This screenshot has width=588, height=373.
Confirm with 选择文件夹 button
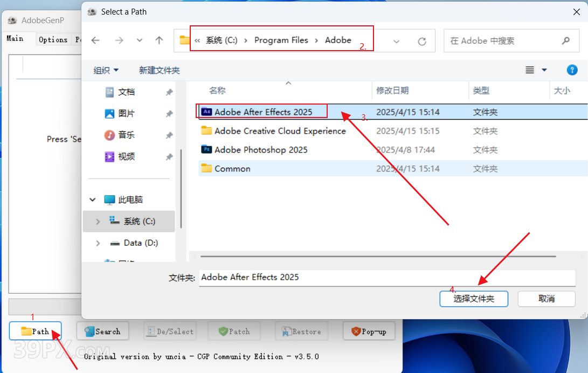click(x=474, y=299)
